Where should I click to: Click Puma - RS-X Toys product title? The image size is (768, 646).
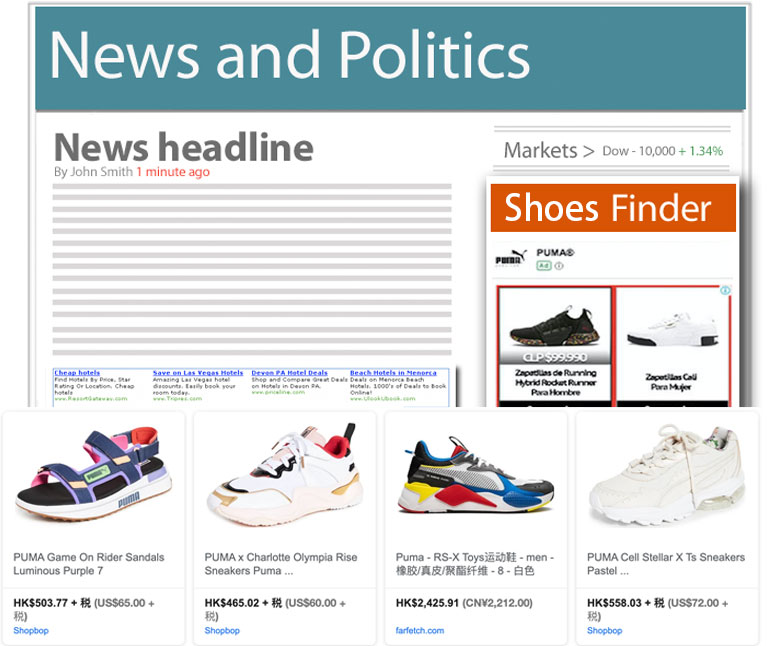pyautogui.click(x=475, y=564)
